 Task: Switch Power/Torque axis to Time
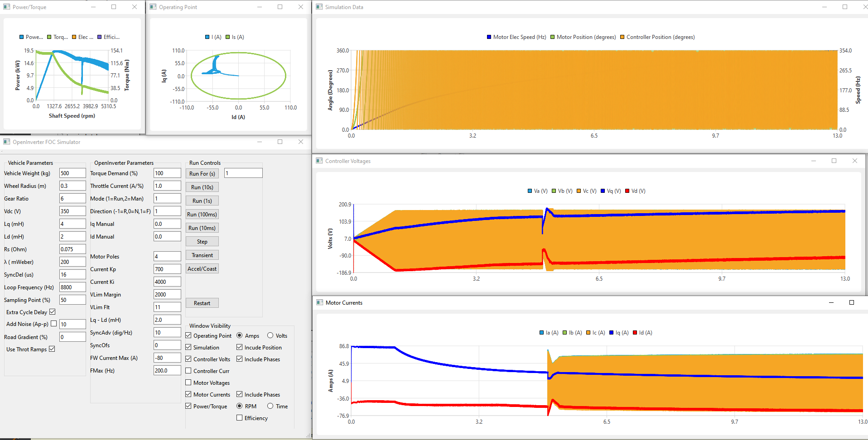(x=270, y=406)
